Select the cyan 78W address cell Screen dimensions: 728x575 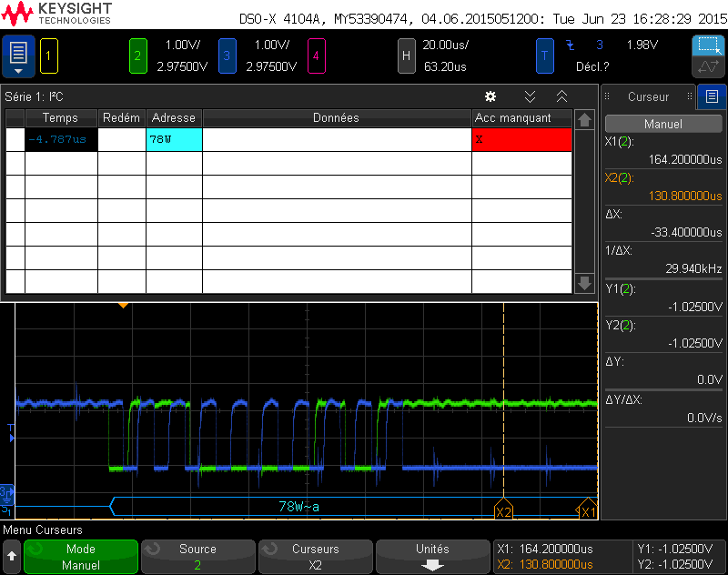(174, 139)
